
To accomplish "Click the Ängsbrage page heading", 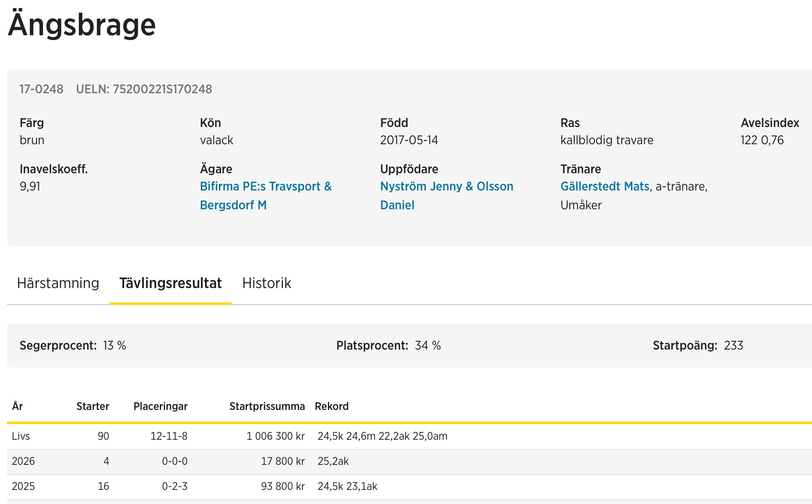I will click(x=82, y=25).
